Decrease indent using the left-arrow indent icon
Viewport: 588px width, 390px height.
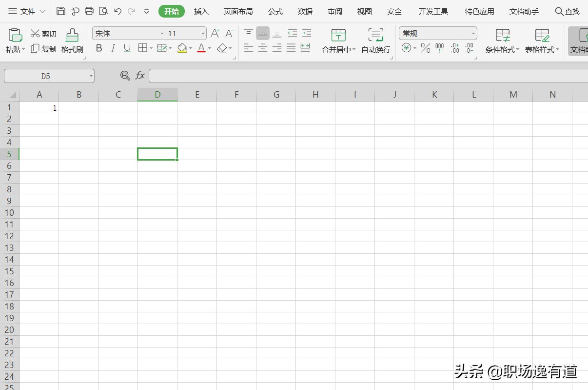292,33
